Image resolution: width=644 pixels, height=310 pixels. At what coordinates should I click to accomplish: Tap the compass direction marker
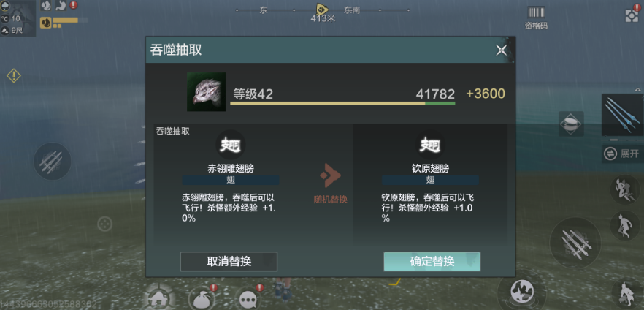coord(322,9)
